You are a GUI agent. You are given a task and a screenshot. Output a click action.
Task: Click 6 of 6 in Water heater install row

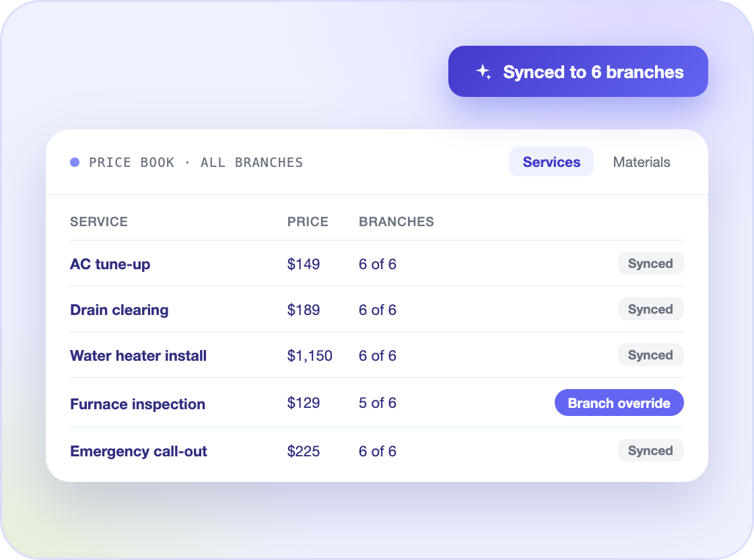pos(378,355)
